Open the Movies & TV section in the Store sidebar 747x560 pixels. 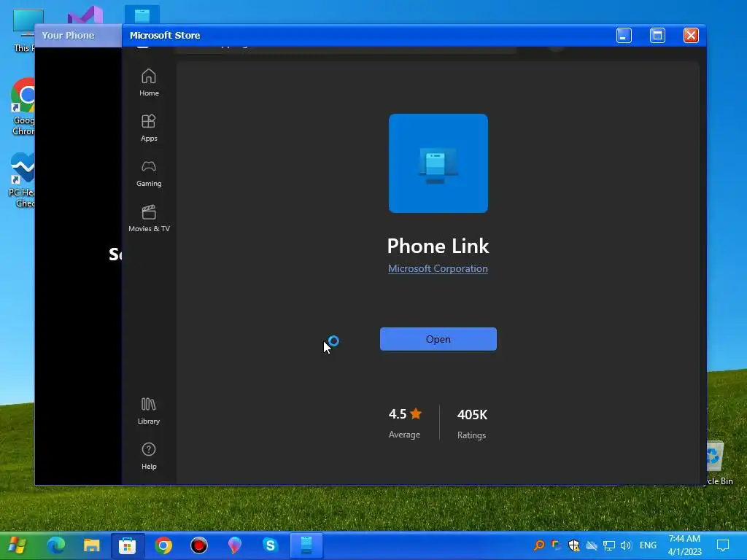pyautogui.click(x=149, y=218)
